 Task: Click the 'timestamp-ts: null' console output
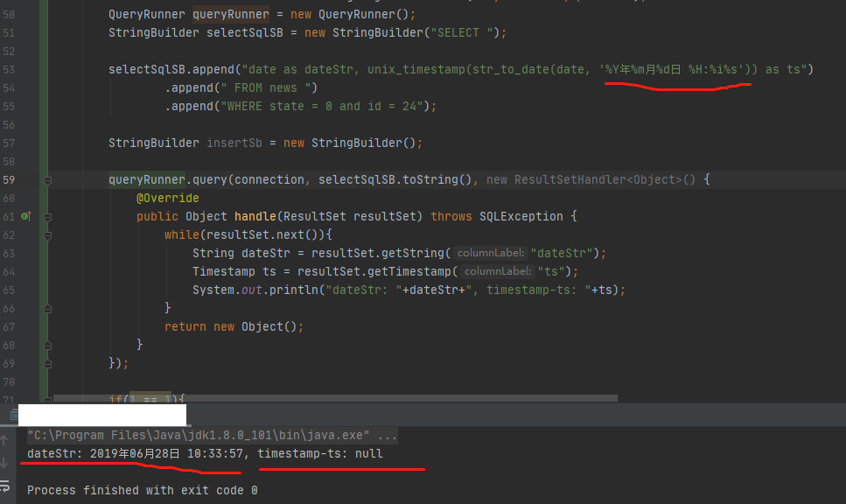[x=320, y=453]
